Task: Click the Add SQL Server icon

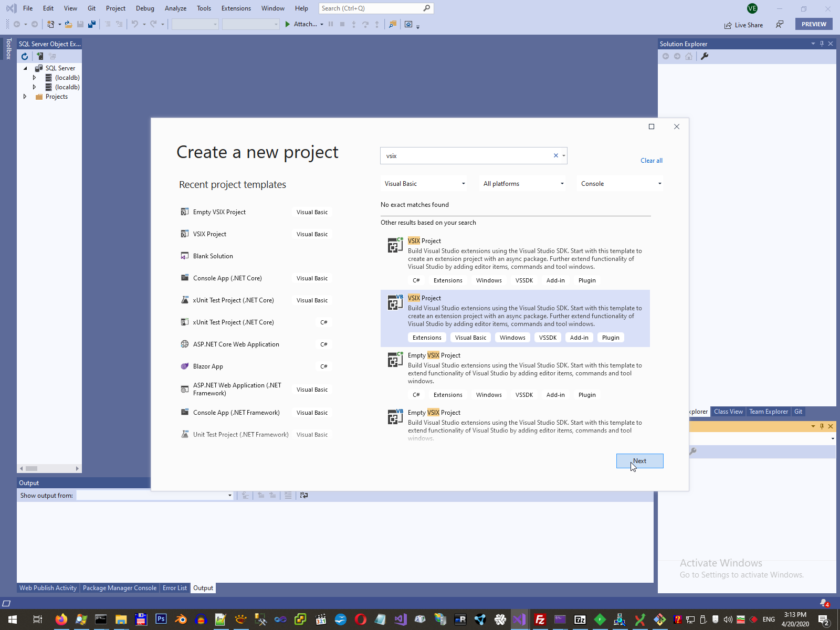Action: tap(40, 56)
